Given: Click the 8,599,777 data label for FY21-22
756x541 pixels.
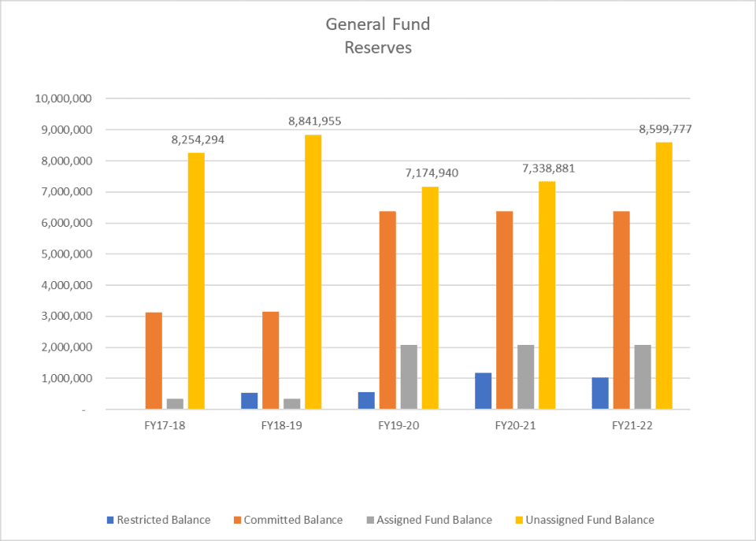Looking at the screenshot, I should 665,128.
